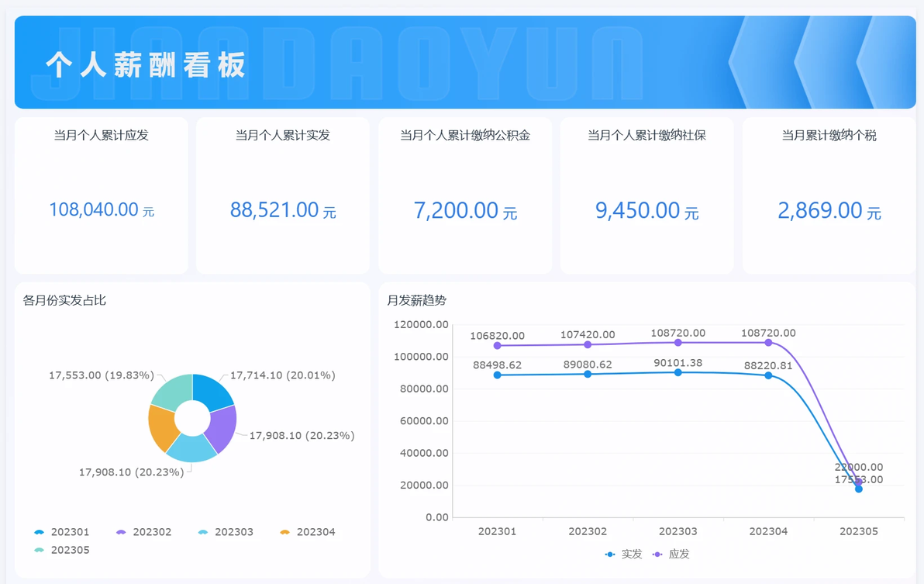
Task: Click the blue 202301 legend marker icon
Action: 40,533
